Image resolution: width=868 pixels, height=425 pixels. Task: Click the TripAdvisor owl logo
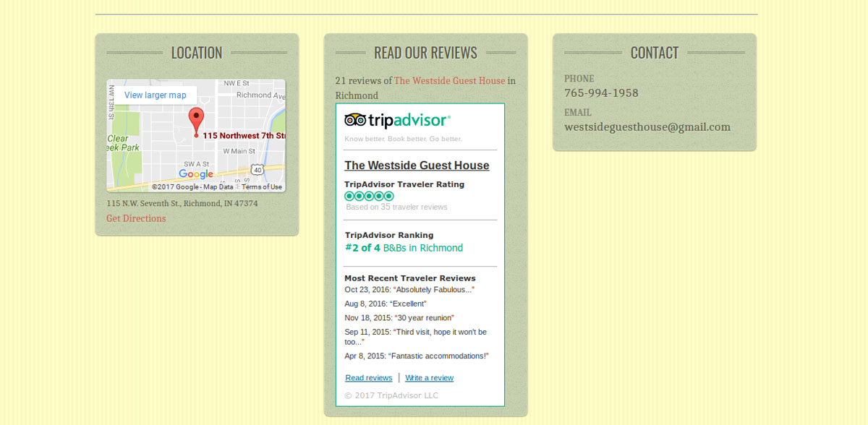click(x=354, y=121)
